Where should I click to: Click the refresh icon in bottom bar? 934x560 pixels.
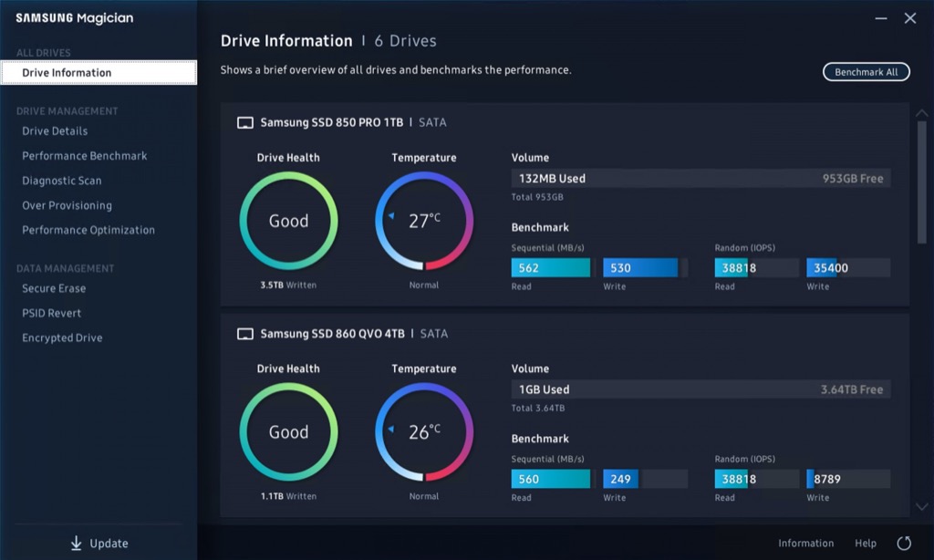(904, 544)
